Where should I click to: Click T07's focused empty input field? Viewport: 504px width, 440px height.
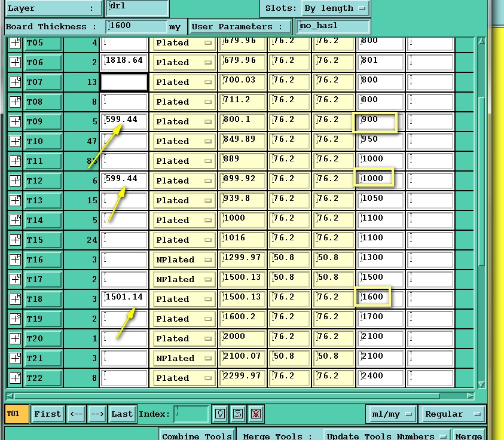(x=124, y=82)
